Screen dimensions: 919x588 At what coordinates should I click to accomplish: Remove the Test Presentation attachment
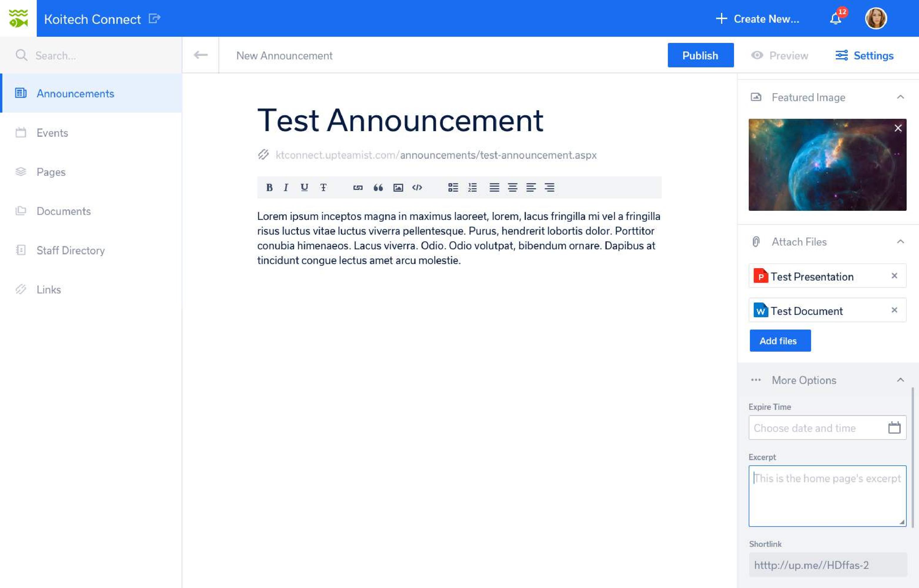[894, 276]
